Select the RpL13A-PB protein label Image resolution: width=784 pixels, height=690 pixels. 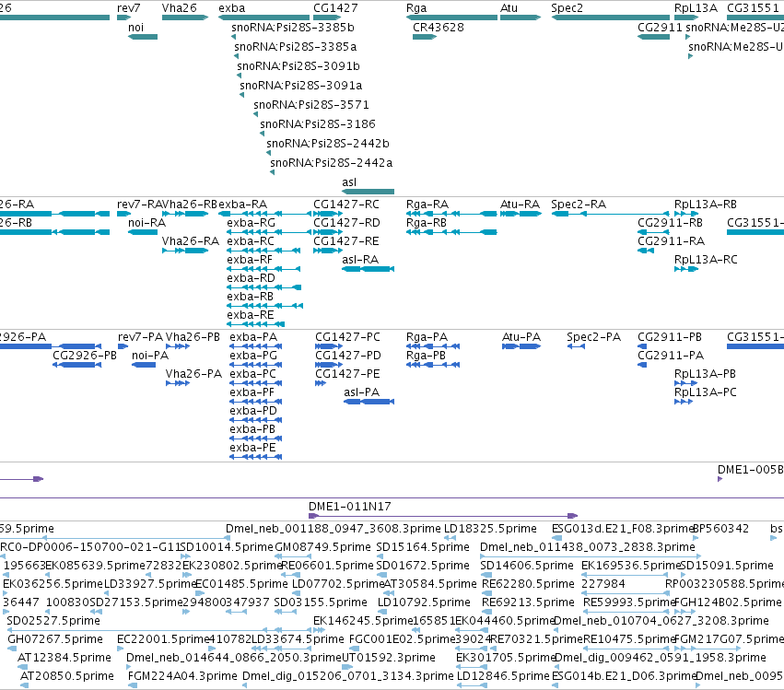point(705,373)
